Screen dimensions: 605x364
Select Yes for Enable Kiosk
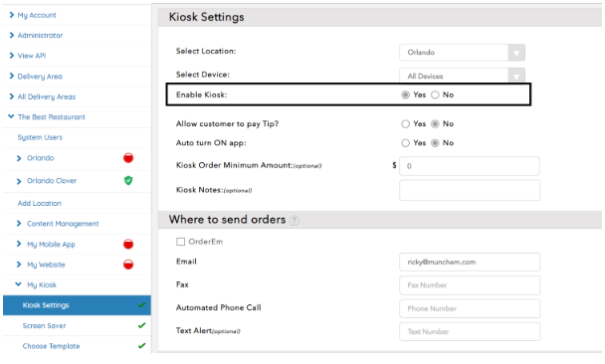pyautogui.click(x=405, y=94)
